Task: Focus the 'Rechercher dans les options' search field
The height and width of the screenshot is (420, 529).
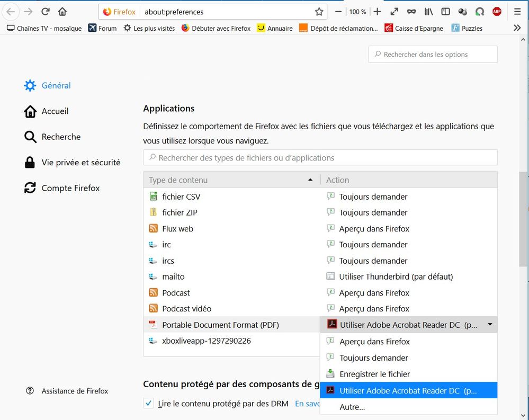Action: pos(433,54)
